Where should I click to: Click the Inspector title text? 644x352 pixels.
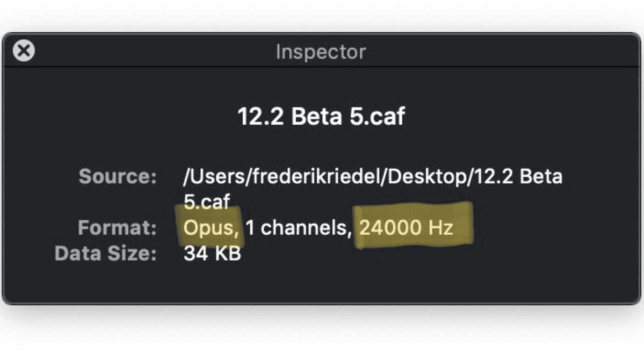[321, 52]
